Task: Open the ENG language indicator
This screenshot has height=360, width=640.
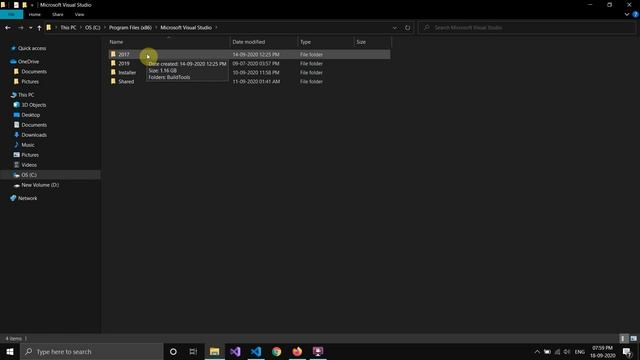Action: click(580, 351)
